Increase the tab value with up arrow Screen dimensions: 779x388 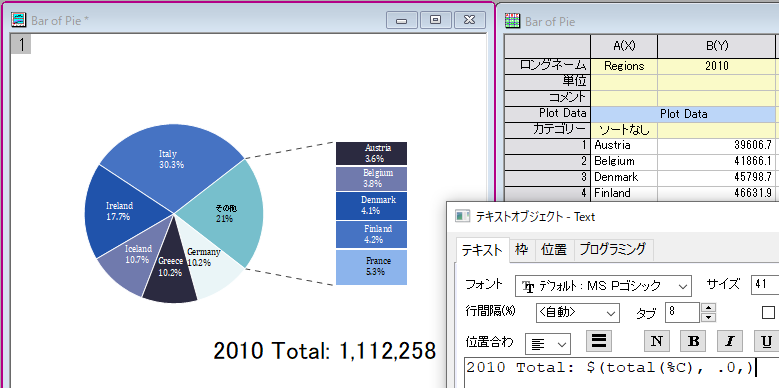709,308
